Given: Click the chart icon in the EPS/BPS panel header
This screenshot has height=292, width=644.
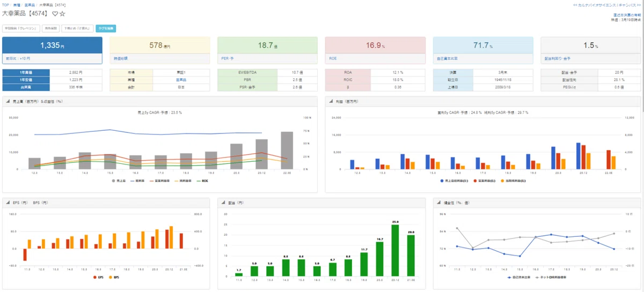Looking at the screenshot, I should pyautogui.click(x=8, y=203).
